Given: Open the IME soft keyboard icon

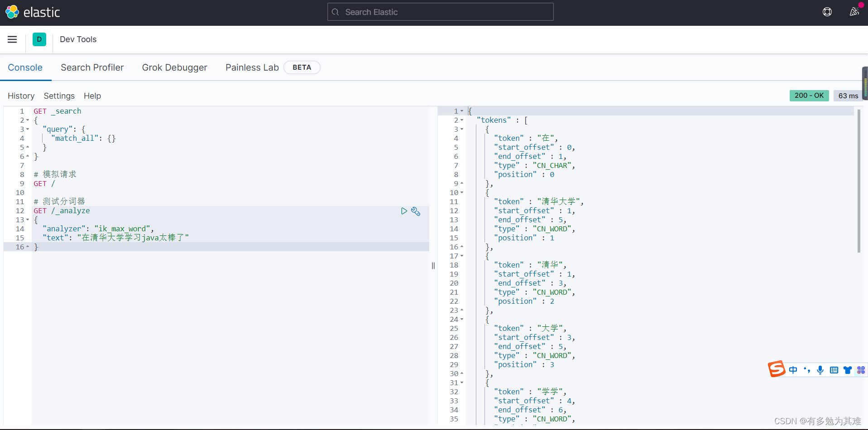Looking at the screenshot, I should click(x=834, y=370).
